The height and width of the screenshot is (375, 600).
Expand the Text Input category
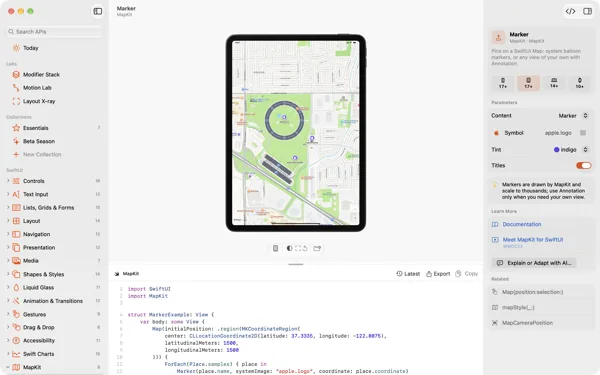[x=8, y=194]
